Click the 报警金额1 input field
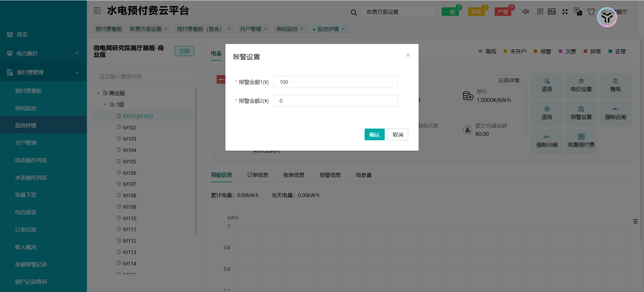This screenshot has height=292, width=644. click(x=335, y=82)
